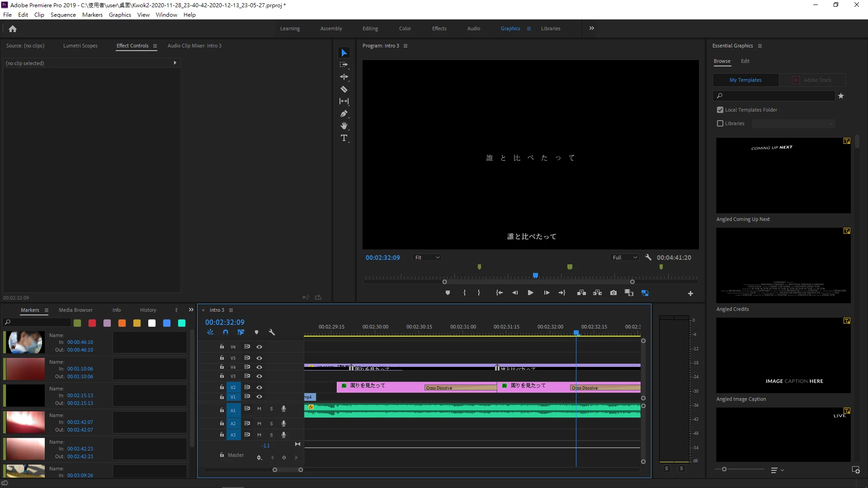Pick the Hand tool
868x488 pixels.
pyautogui.click(x=344, y=126)
